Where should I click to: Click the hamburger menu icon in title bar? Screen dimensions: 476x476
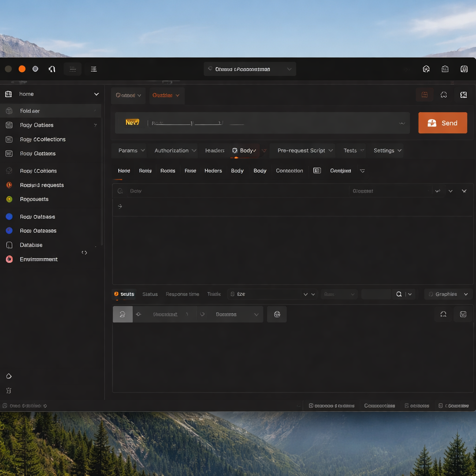point(93,69)
